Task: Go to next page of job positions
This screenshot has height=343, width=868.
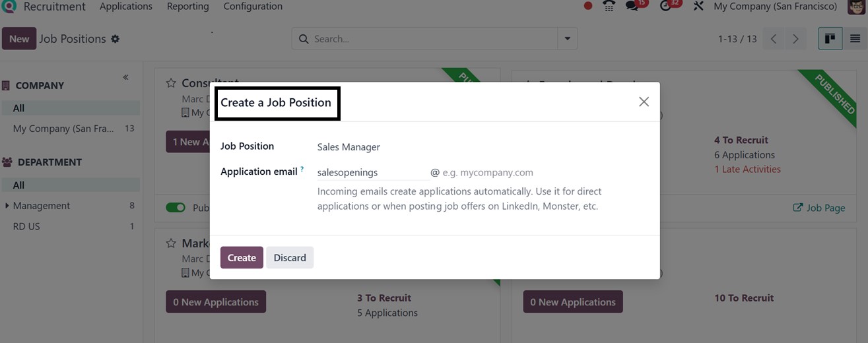Action: point(795,39)
